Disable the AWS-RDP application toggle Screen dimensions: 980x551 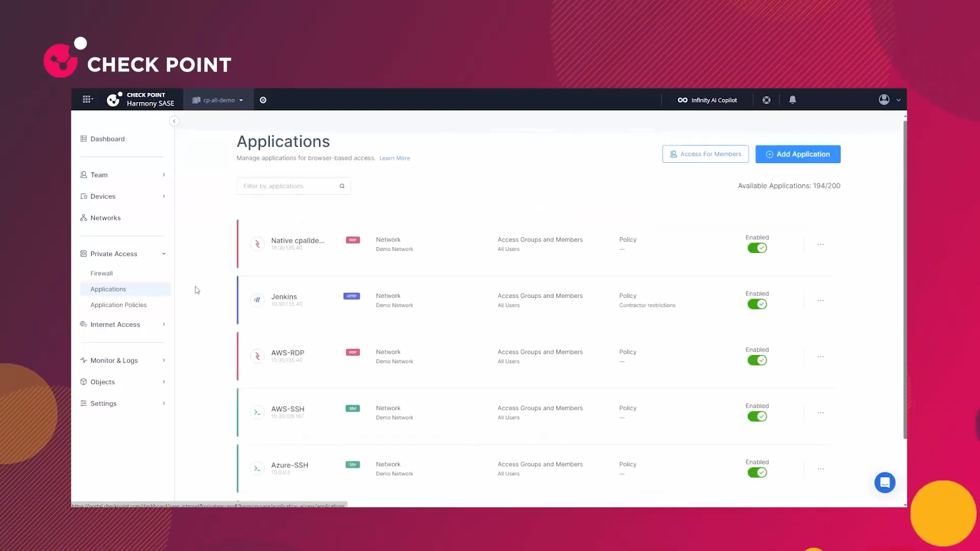[757, 360]
